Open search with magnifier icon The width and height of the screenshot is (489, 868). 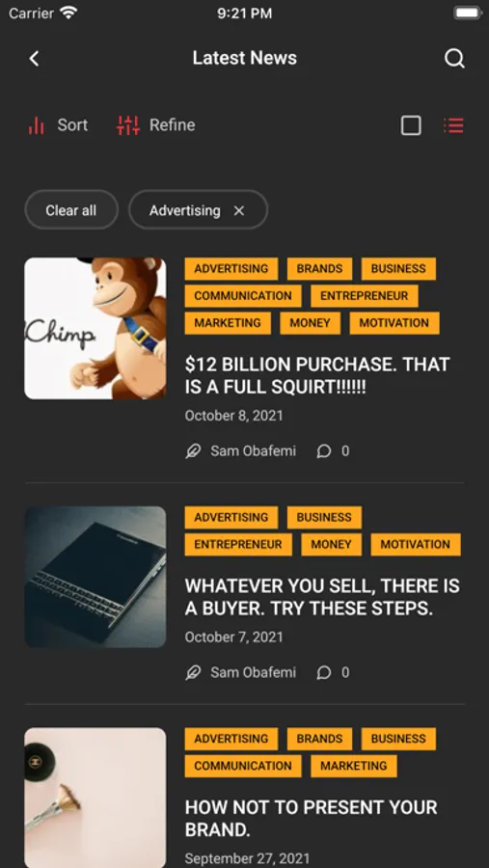point(454,58)
